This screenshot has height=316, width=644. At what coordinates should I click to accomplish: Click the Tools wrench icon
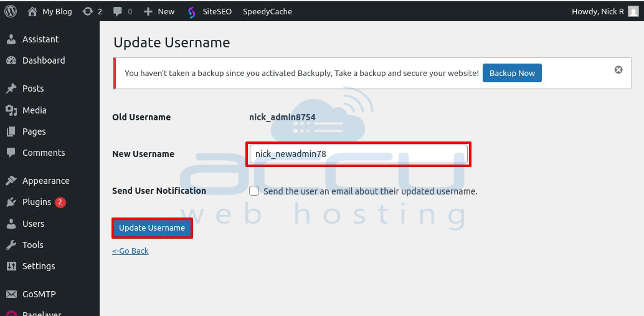11,245
